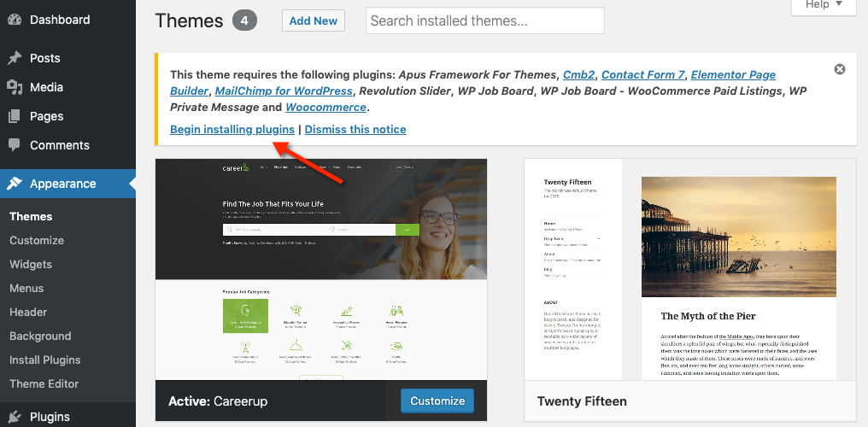Follow the Dismiss this notice link
This screenshot has width=868, height=427.
355,129
